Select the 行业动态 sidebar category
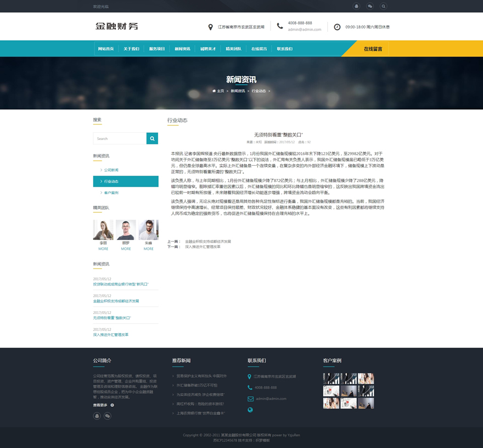 click(x=111, y=181)
